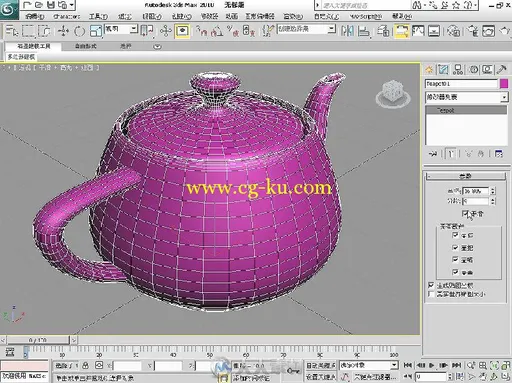Image resolution: width=512 pixels, height=383 pixels.
Task: Toggle the Window/Crossing selection icon
Action: click(44, 31)
